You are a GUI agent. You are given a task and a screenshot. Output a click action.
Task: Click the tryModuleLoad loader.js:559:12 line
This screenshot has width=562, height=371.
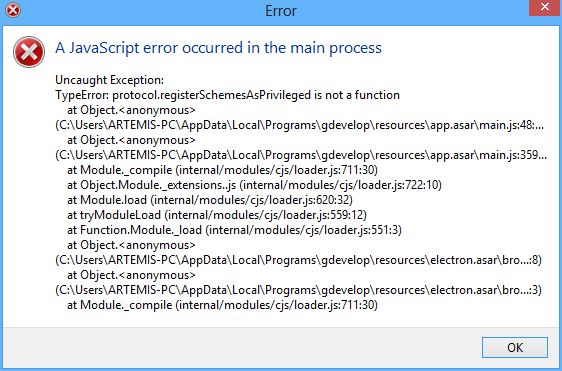[217, 215]
